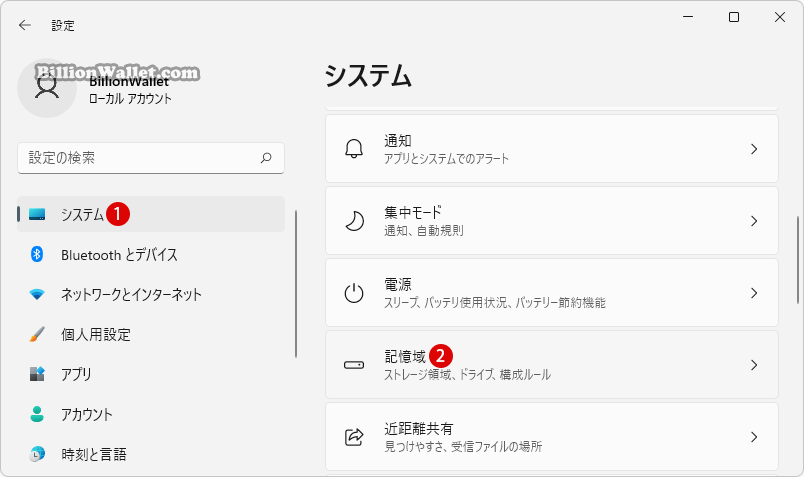Image resolution: width=804 pixels, height=477 pixels.
Task: Click the ローカル アカウント label
Action: [x=130, y=98]
